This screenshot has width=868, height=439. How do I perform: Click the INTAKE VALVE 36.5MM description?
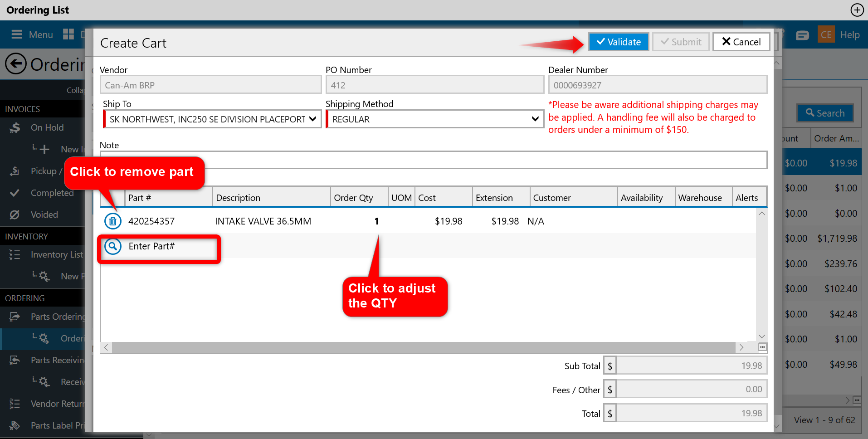[x=263, y=221]
